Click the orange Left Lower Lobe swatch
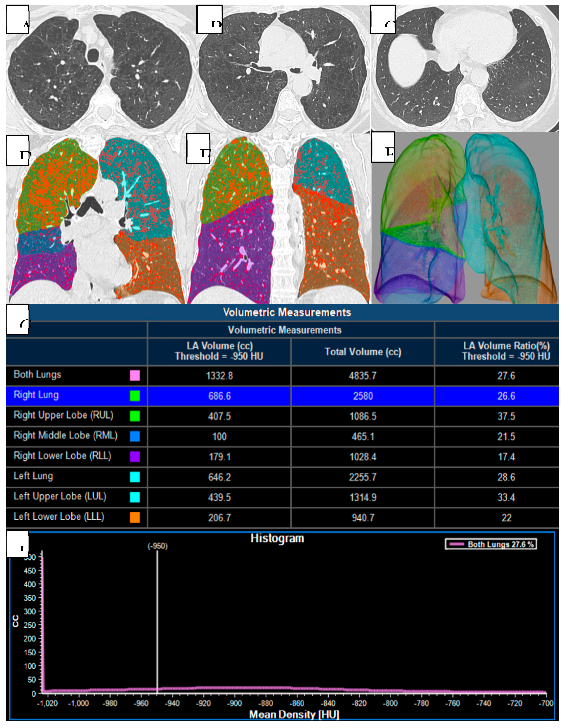Screen dimensions: 565x728 pyautogui.click(x=135, y=517)
